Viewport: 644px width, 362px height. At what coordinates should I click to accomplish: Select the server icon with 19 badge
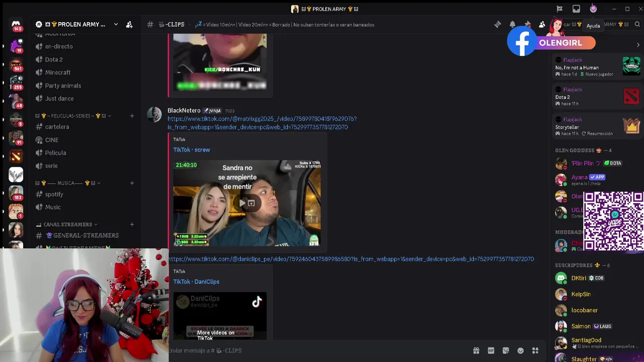(x=16, y=46)
